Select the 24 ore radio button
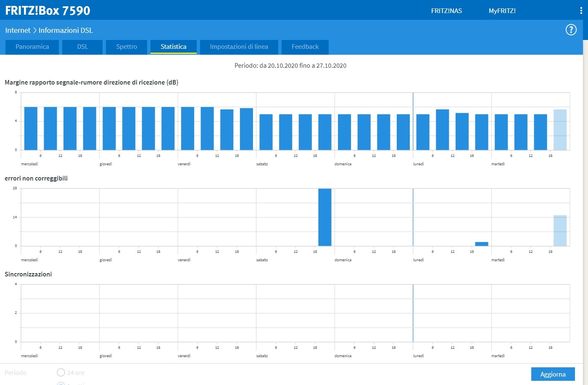The width and height of the screenshot is (588, 385). point(61,372)
